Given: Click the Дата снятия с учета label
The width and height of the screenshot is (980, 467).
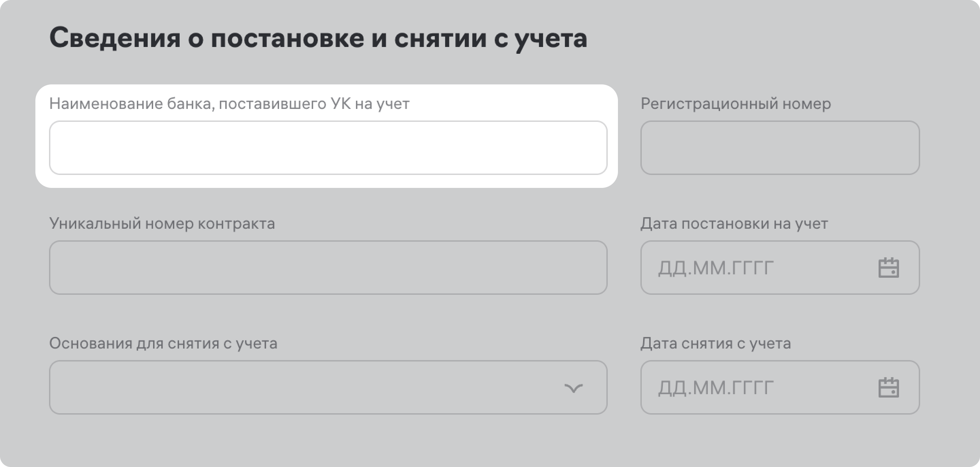Looking at the screenshot, I should click(716, 344).
